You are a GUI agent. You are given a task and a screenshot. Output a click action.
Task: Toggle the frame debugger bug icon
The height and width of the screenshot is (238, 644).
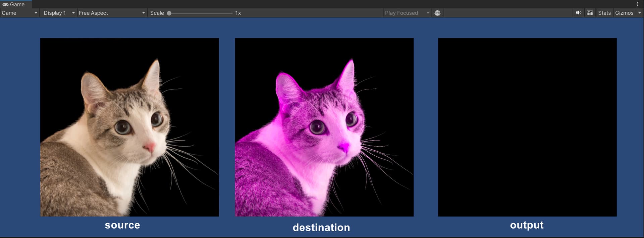point(437,13)
